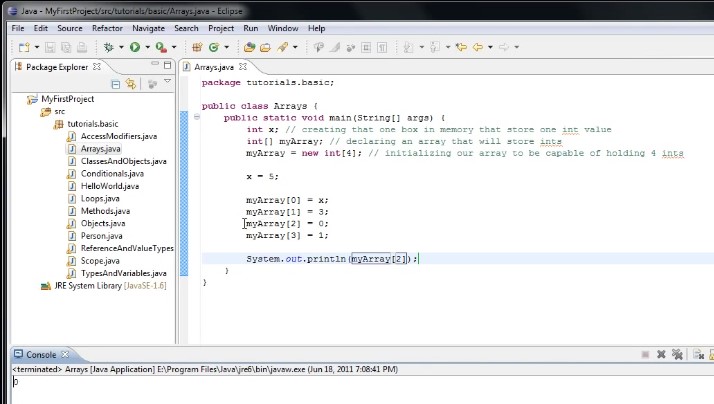Viewport: 714px width, 404px height.
Task: Toggle Link with Editor in Package Explorer
Action: [x=131, y=85]
